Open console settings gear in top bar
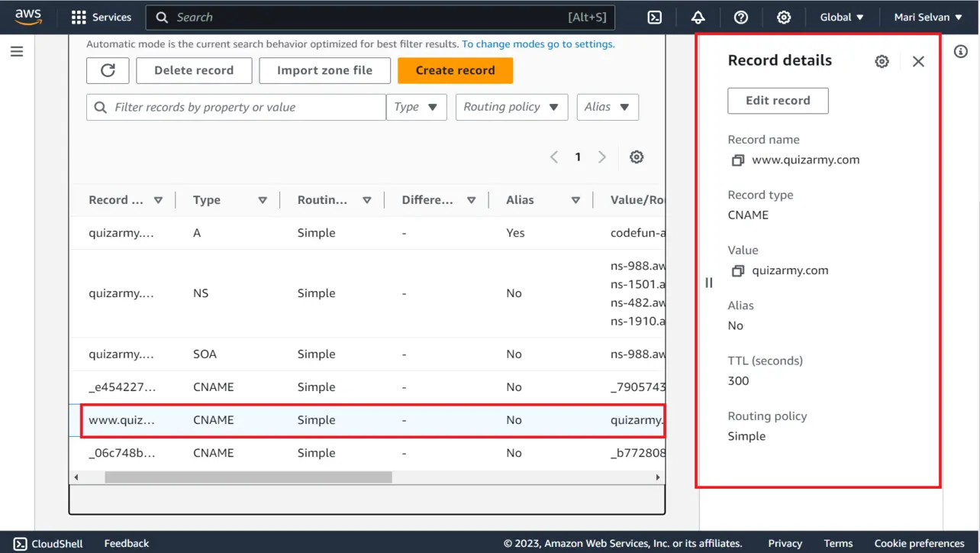This screenshot has height=553, width=980. point(784,17)
